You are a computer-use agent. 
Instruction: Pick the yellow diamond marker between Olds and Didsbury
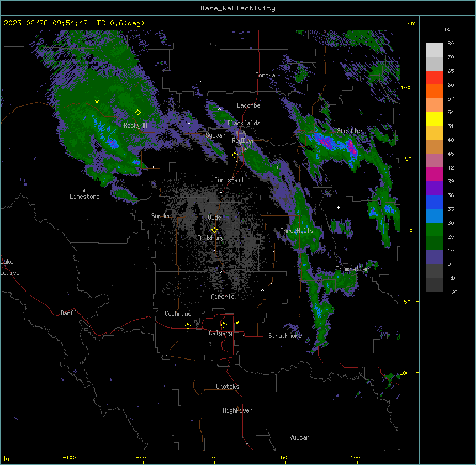214,230
